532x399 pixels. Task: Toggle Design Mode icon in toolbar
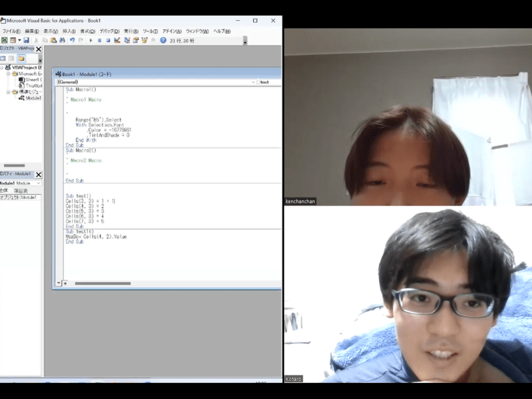117,41
